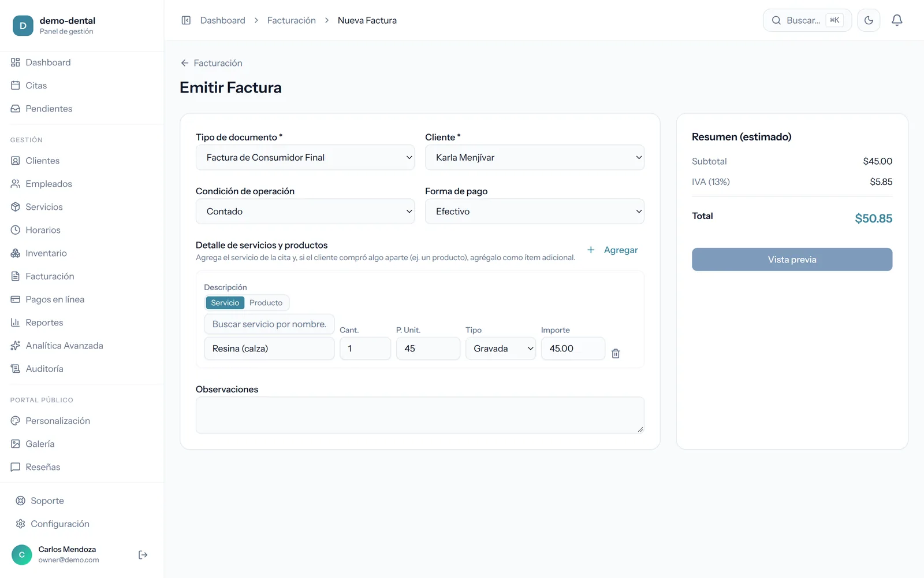
Task: Click the Galería image icon
Action: tap(16, 444)
